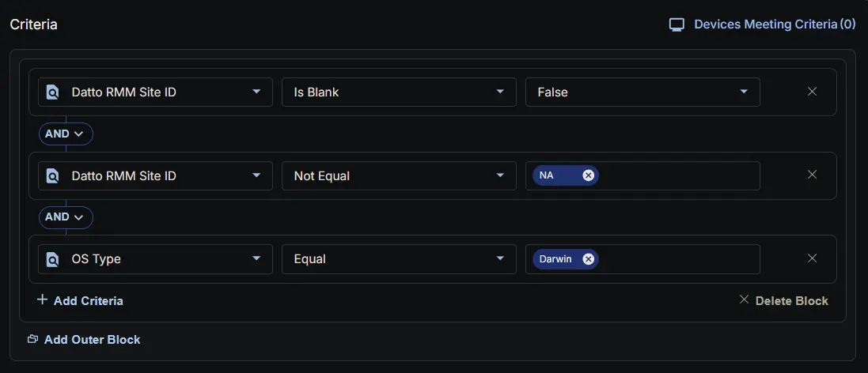Open the False value dropdown
Viewport: 868px width, 373px height.
[x=642, y=92]
